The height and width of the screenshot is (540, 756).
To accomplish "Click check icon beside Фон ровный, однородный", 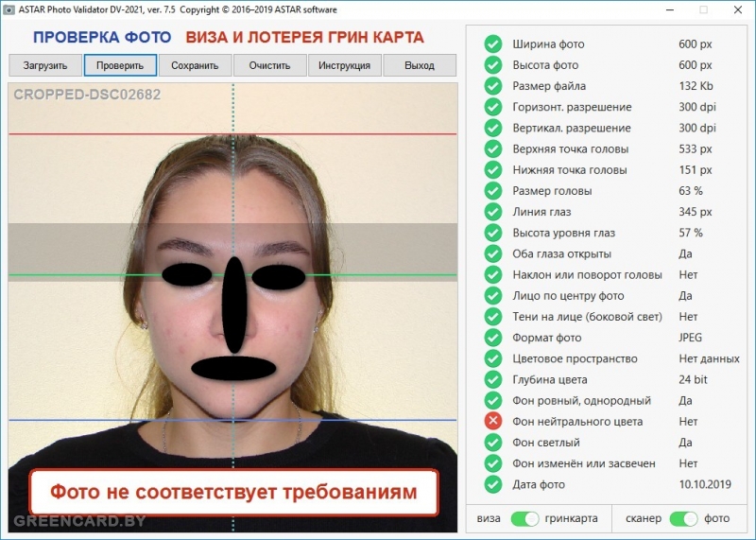I will click(493, 400).
